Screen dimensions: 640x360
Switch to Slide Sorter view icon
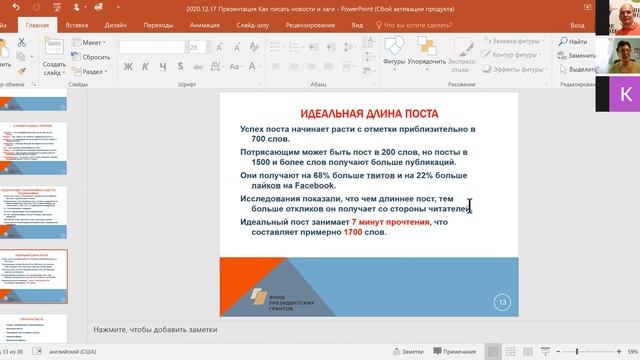pos(510,351)
